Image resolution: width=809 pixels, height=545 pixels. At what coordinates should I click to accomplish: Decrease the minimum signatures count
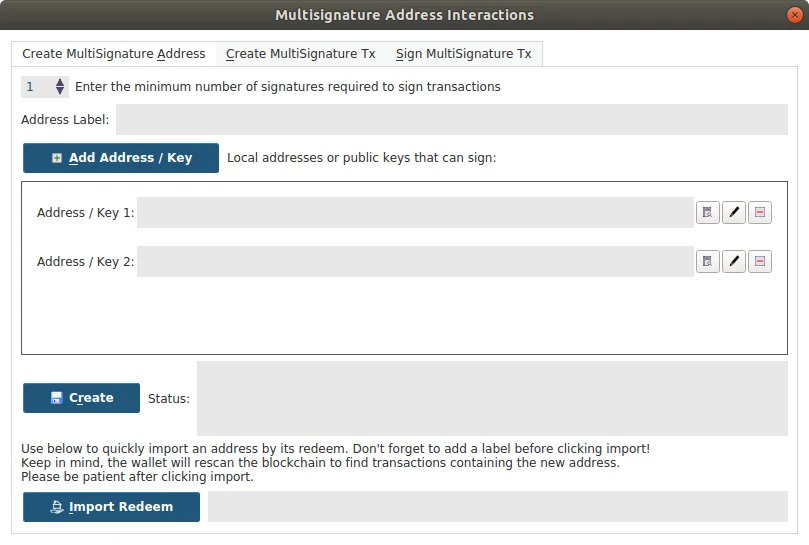(60, 91)
